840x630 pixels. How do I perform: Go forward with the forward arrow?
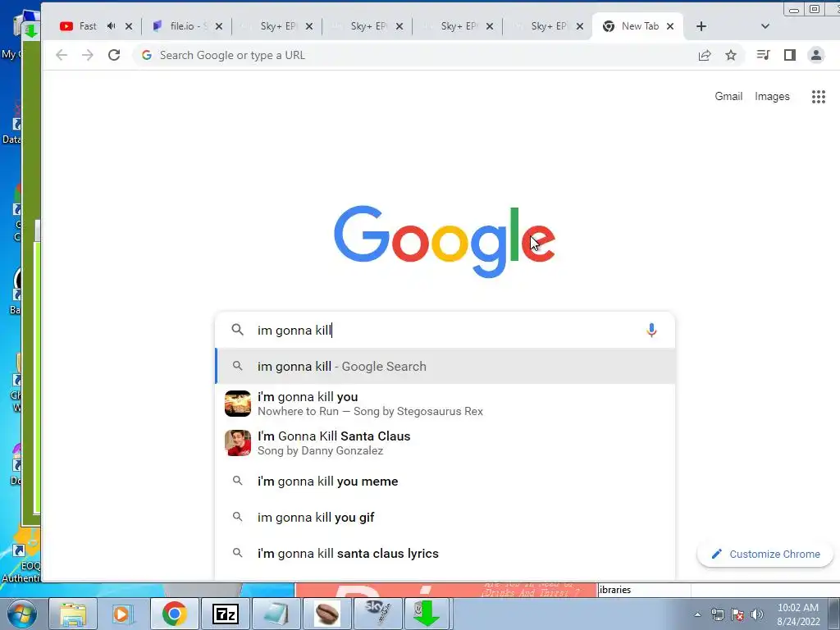click(x=87, y=55)
